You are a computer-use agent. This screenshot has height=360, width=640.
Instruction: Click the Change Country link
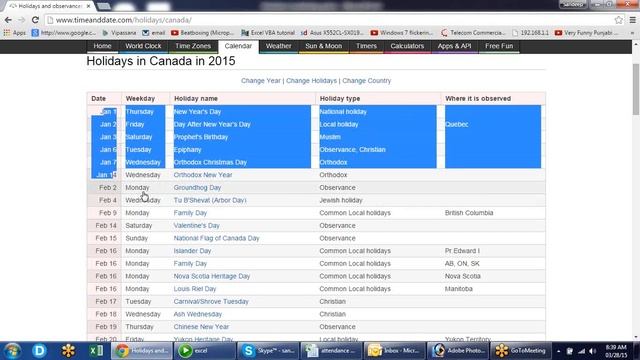[x=367, y=81]
